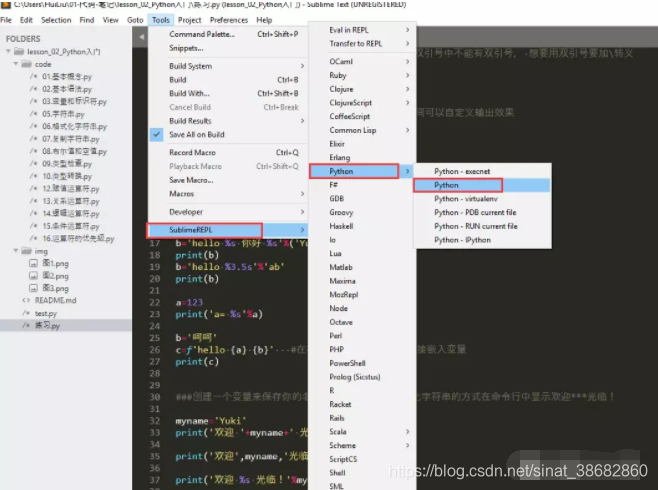This screenshot has width=658, height=490.
Task: Open the SublimeREPL submenu
Action: (x=228, y=230)
